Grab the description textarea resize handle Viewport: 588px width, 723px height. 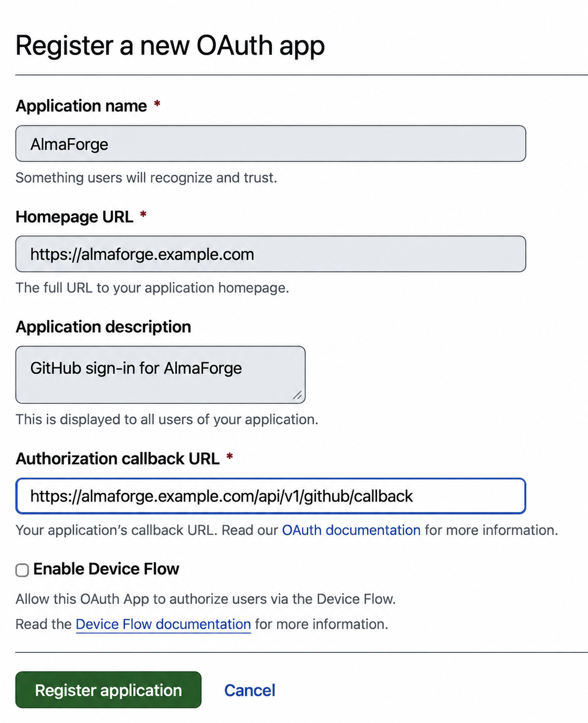click(297, 396)
